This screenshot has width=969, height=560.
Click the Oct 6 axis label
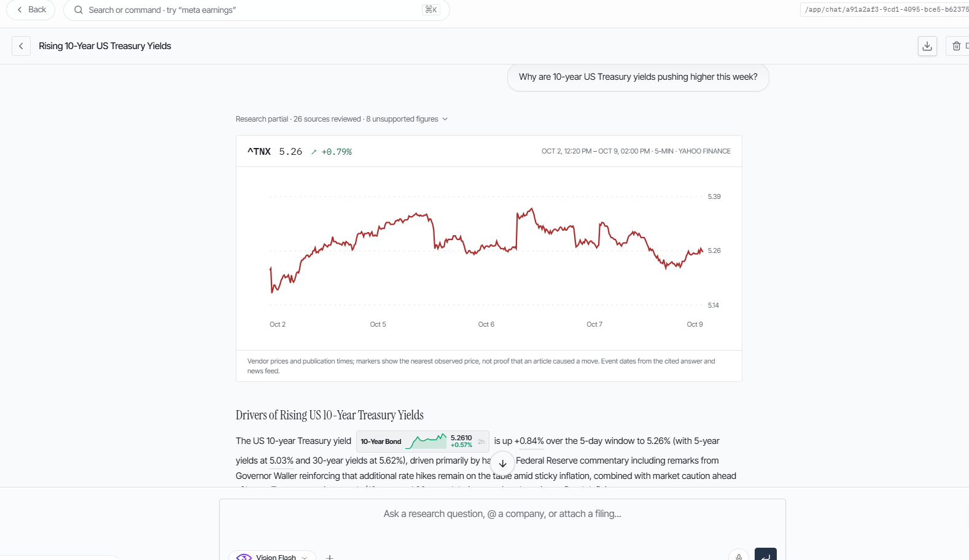pos(486,324)
